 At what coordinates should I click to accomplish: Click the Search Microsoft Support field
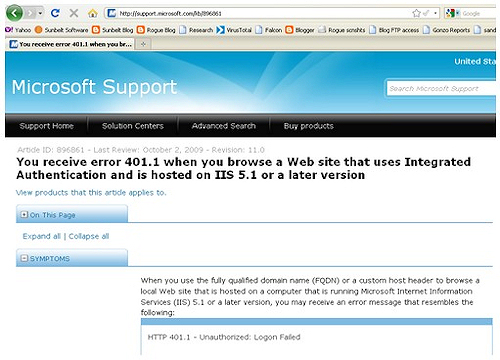[x=441, y=89]
